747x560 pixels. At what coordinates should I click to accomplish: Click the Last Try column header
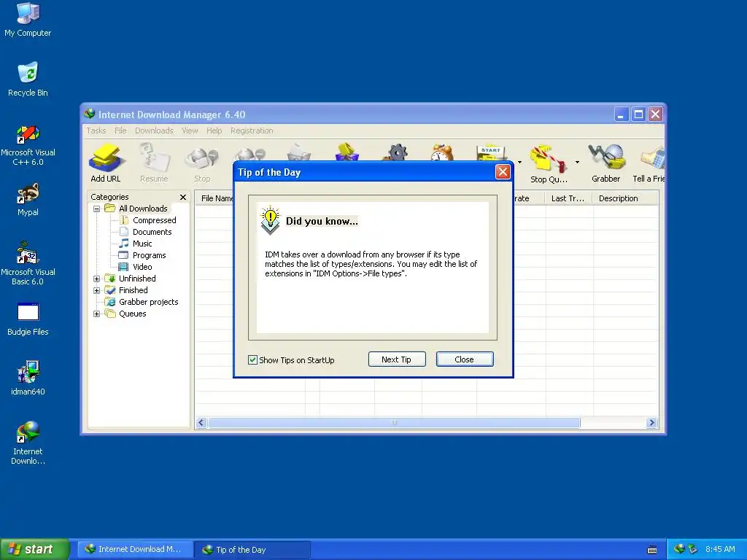568,198
